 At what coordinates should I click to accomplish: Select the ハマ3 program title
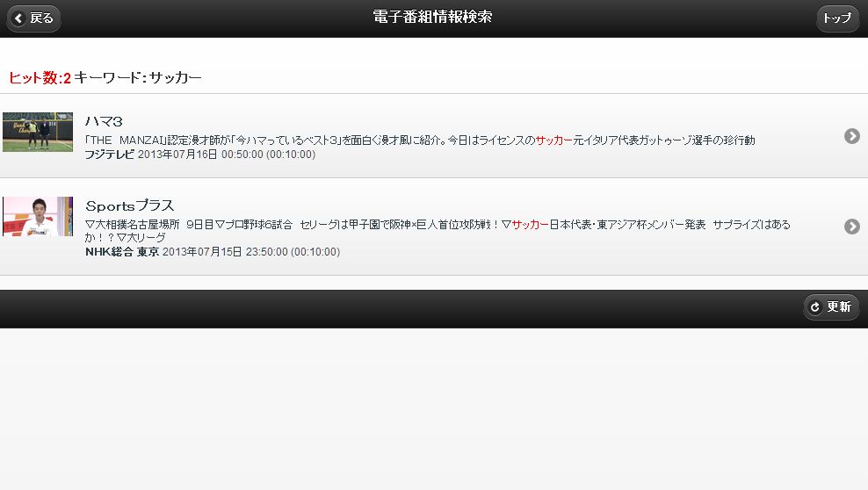(104, 121)
